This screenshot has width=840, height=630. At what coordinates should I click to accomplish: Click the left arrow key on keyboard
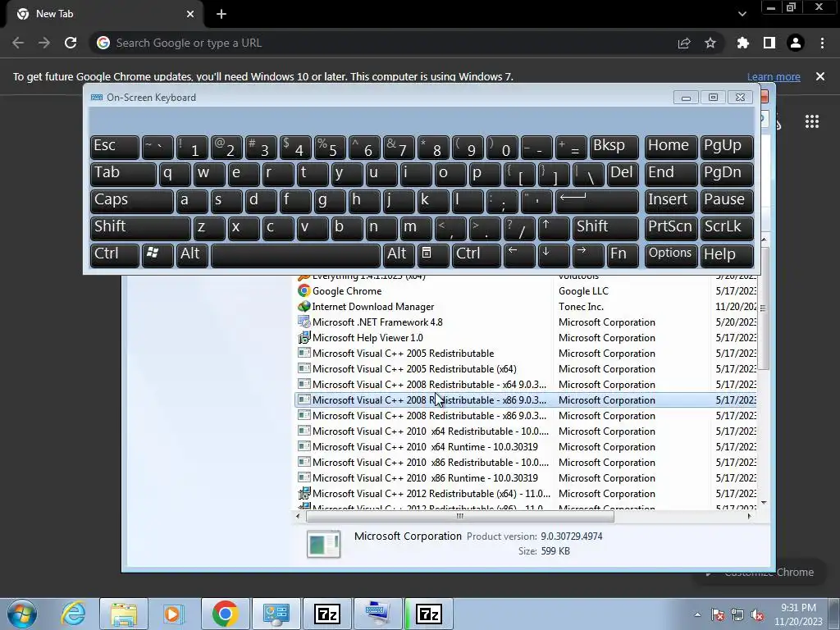519,255
